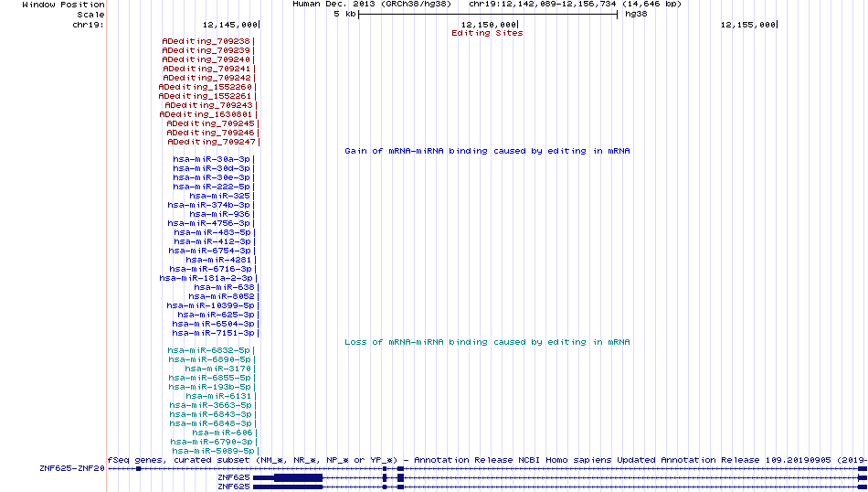Open the Loss of mRNA-miRNA binding track title
The height and width of the screenshot is (492, 868).
pyautogui.click(x=487, y=342)
